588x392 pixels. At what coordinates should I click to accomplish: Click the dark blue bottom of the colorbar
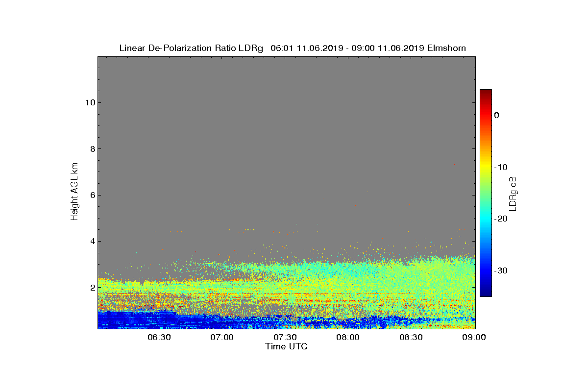coord(486,294)
